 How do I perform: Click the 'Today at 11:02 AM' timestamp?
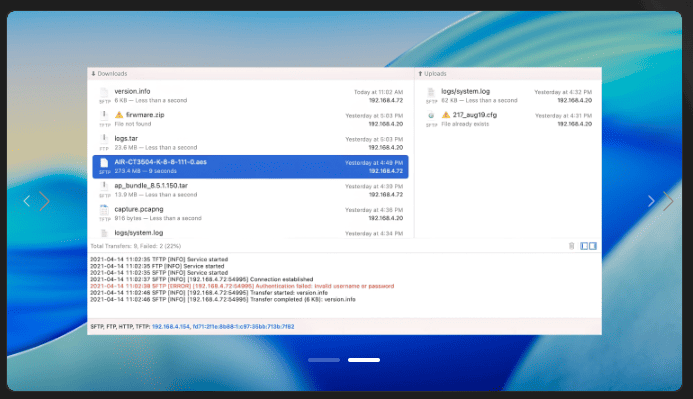click(378, 92)
